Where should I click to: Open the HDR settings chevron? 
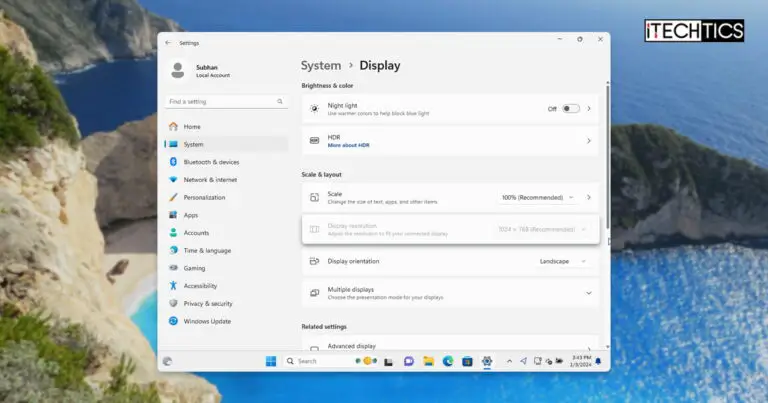pos(588,141)
